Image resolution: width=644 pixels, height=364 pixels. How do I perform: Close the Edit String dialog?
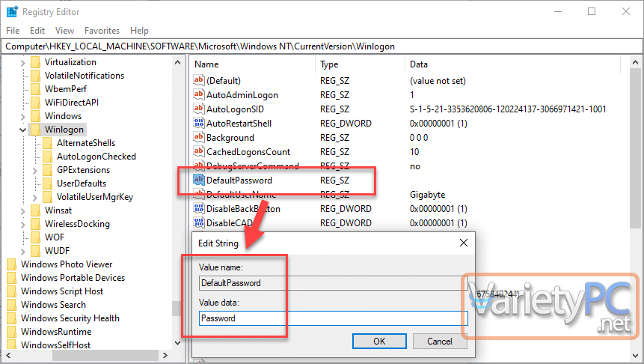click(x=463, y=243)
